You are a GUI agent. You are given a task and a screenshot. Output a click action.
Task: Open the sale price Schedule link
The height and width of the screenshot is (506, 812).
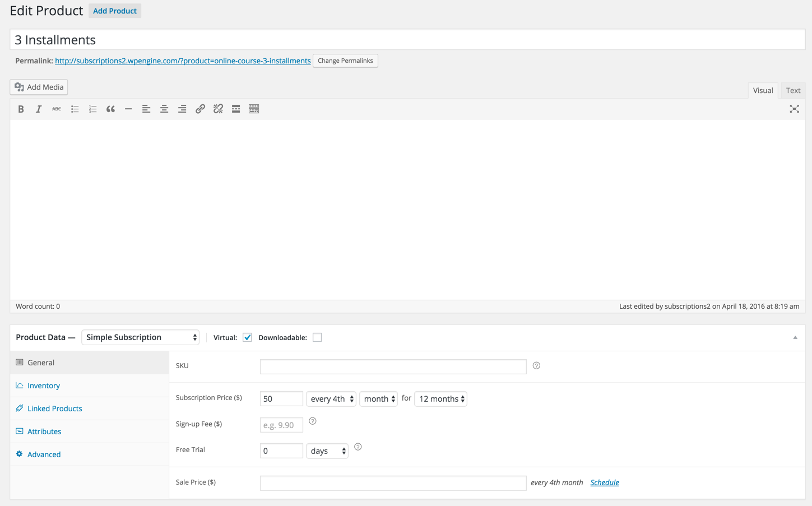(604, 482)
